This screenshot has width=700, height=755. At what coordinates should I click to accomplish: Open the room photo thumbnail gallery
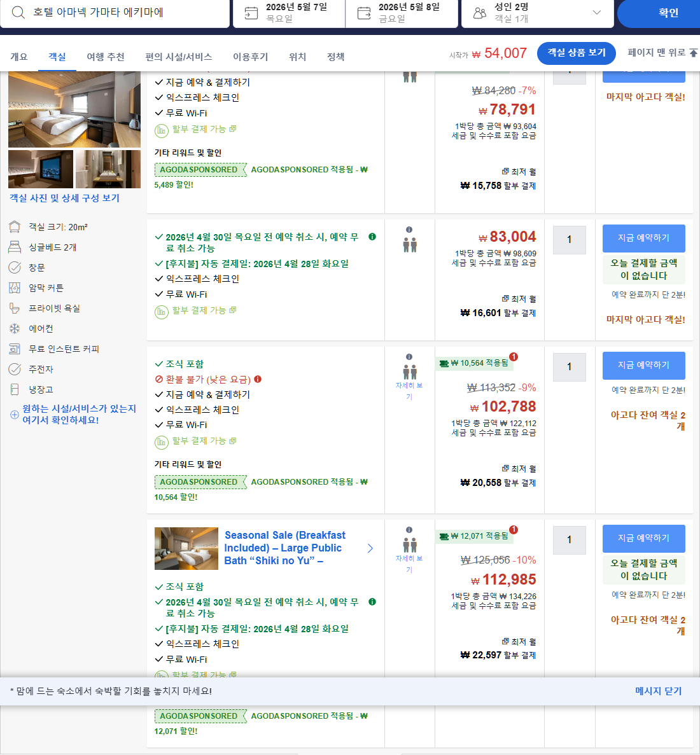click(40, 169)
